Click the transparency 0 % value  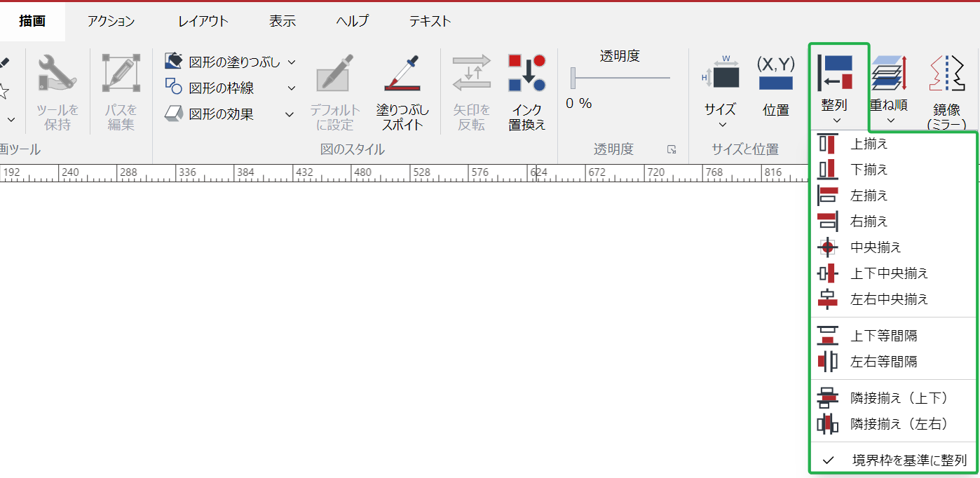(x=579, y=104)
